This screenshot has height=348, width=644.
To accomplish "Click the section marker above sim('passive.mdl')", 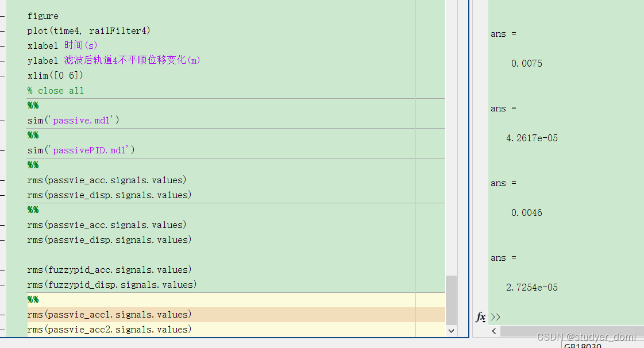I will (33, 106).
